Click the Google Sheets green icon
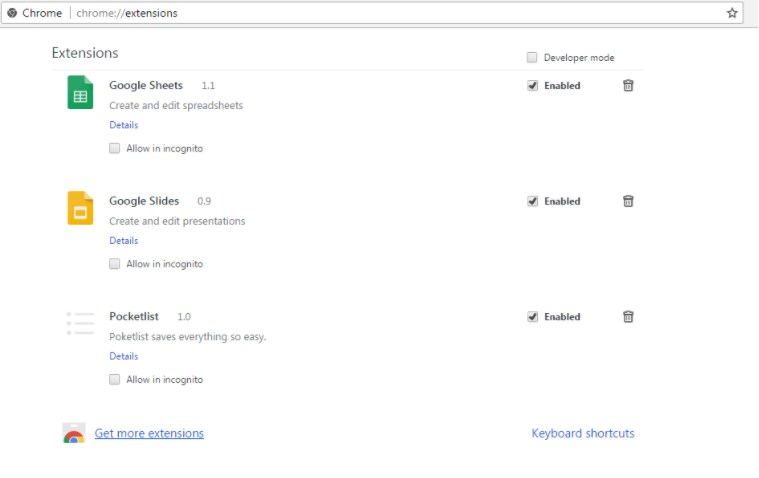This screenshot has height=478, width=759. tap(80, 93)
